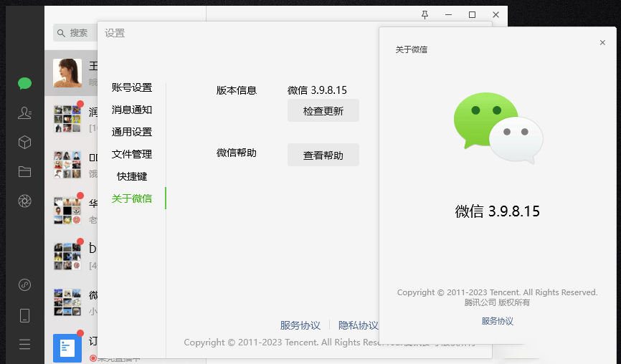This screenshot has width=621, height=364.
Task: Click the 腾讯公司 版权所有 text
Action: [x=497, y=302]
